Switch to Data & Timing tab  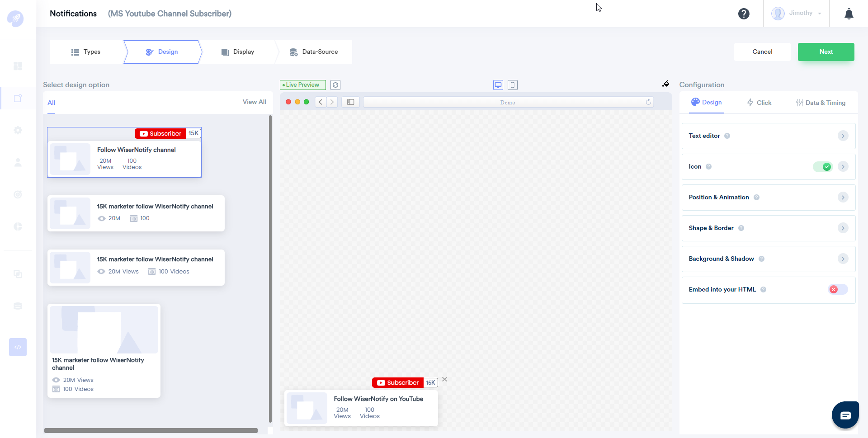(821, 103)
